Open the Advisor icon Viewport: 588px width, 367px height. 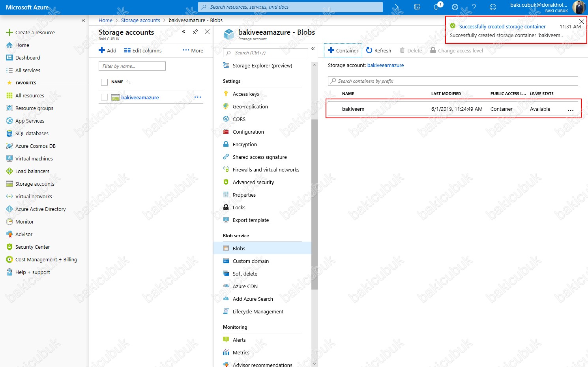pyautogui.click(x=9, y=235)
